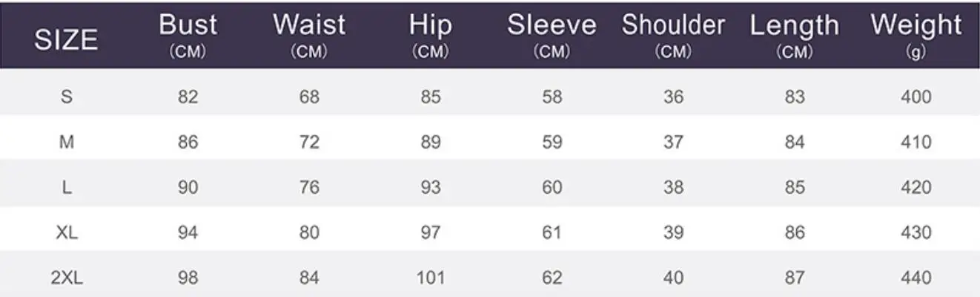Click the Bust column header

click(x=188, y=26)
